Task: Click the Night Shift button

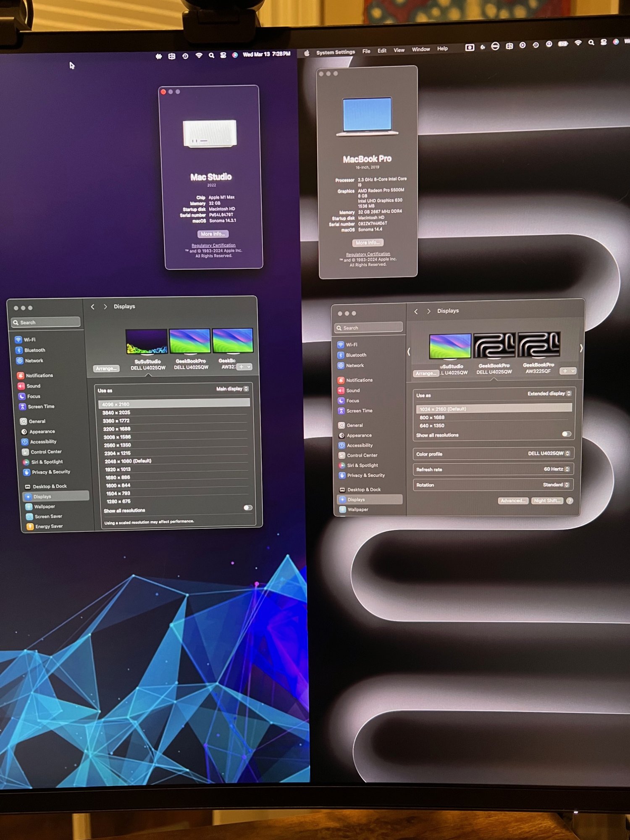Action: (x=547, y=501)
